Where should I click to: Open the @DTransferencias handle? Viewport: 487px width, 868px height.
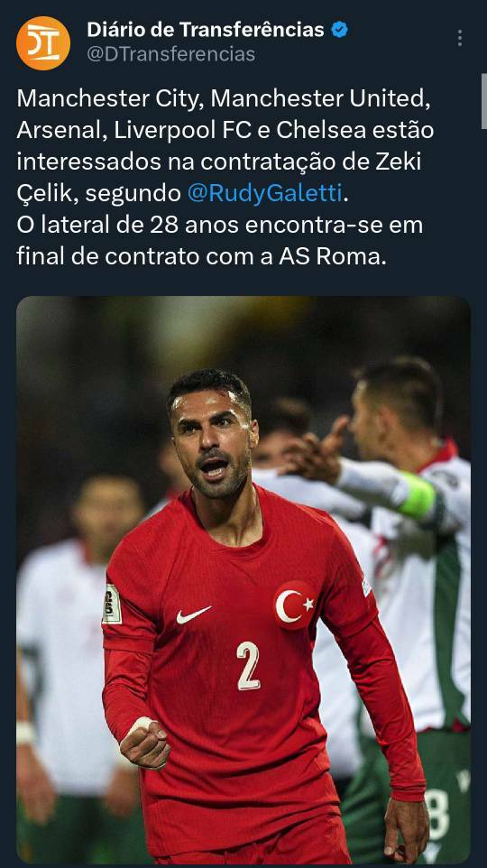click(171, 54)
